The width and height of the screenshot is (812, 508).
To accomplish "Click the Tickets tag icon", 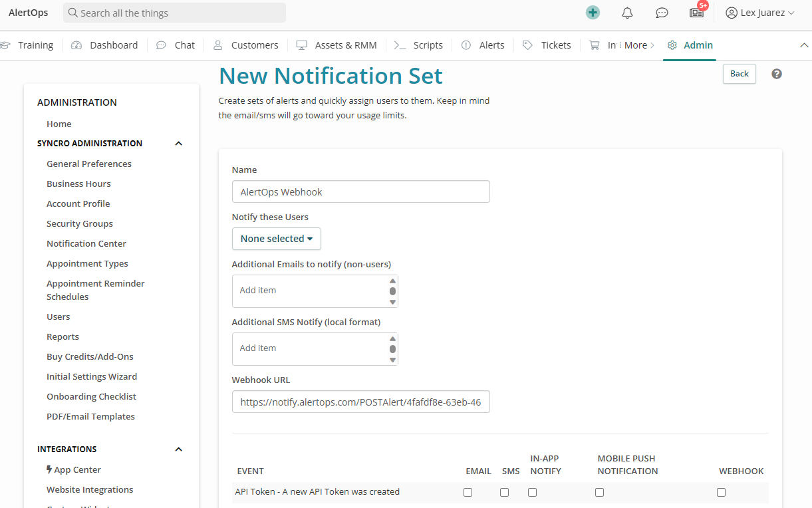I will pos(527,45).
